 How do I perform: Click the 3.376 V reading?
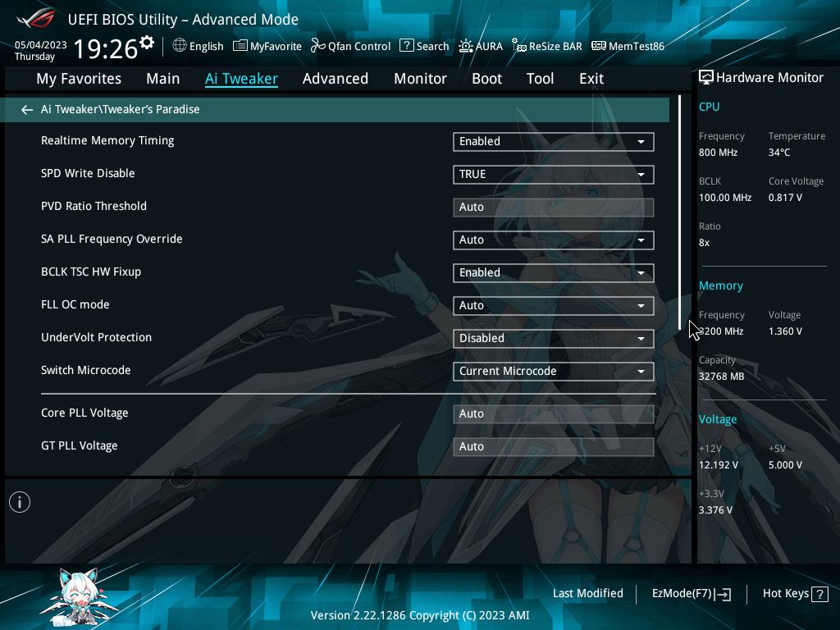click(x=715, y=510)
